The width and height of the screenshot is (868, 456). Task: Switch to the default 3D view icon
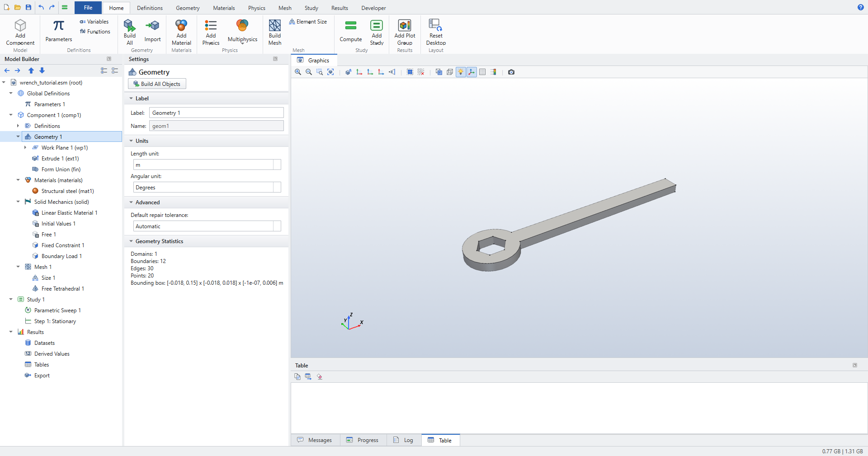coord(349,72)
